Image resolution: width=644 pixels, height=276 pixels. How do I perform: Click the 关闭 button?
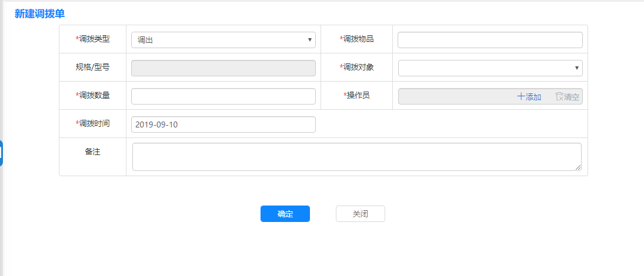click(360, 214)
